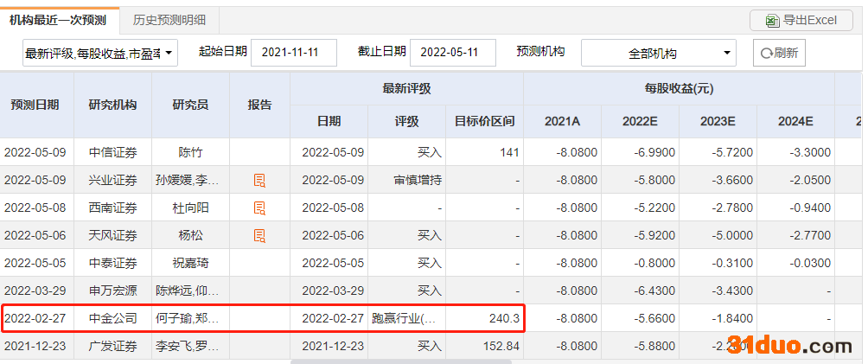
Task: Open the 天风证券 report document icon
Action: coord(259,235)
